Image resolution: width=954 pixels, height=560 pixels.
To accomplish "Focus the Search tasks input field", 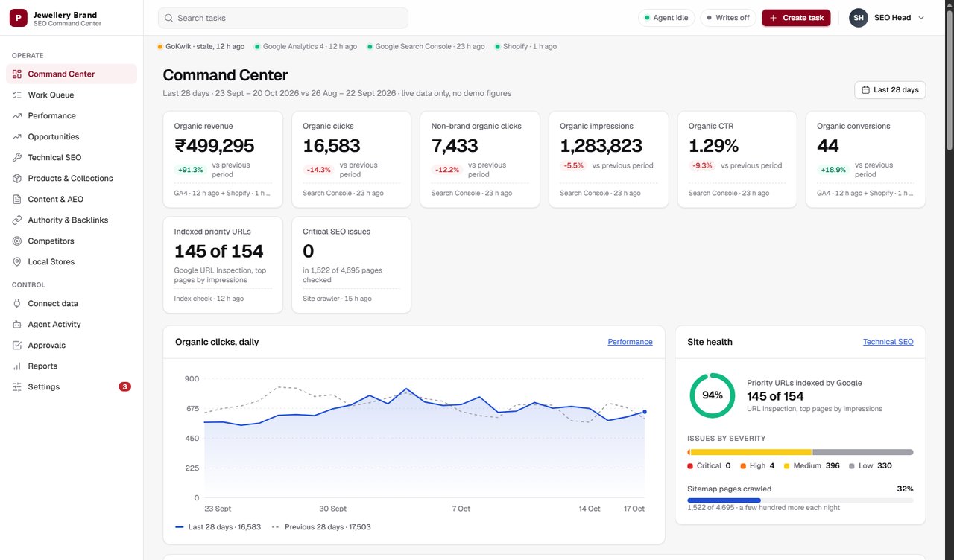I will point(283,18).
